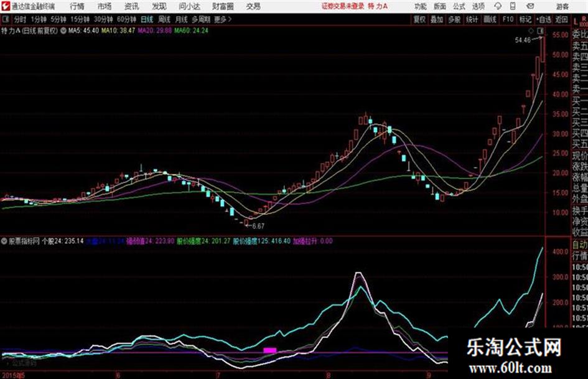Open the 交易 menu
Image resolution: width=588 pixels, height=379 pixels.
tap(253, 6)
